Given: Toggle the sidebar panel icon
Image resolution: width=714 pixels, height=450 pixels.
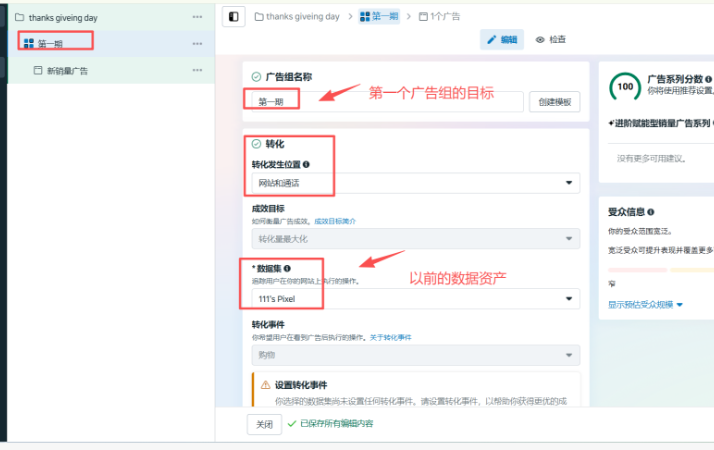Looking at the screenshot, I should point(234,17).
